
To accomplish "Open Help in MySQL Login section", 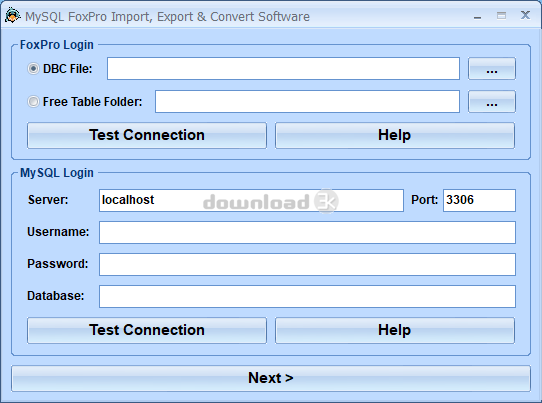I will [x=395, y=330].
